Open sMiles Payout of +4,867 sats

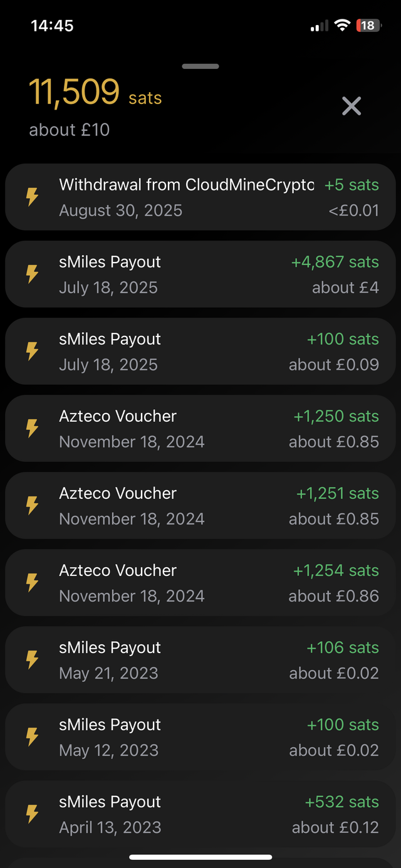click(200, 275)
